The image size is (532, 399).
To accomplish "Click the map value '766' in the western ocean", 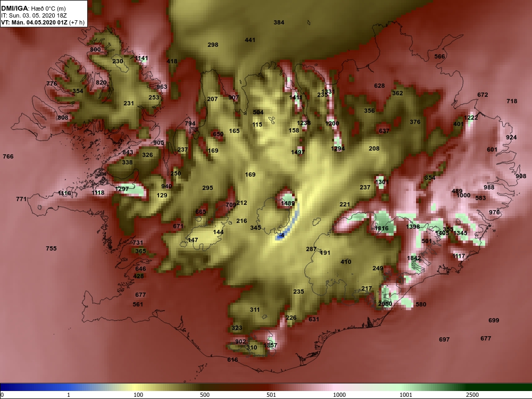I will 8,156.
